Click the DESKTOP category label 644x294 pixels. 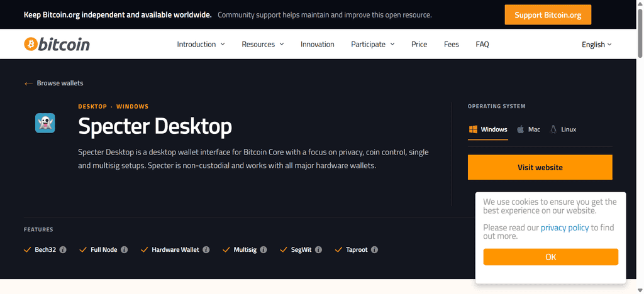point(92,107)
